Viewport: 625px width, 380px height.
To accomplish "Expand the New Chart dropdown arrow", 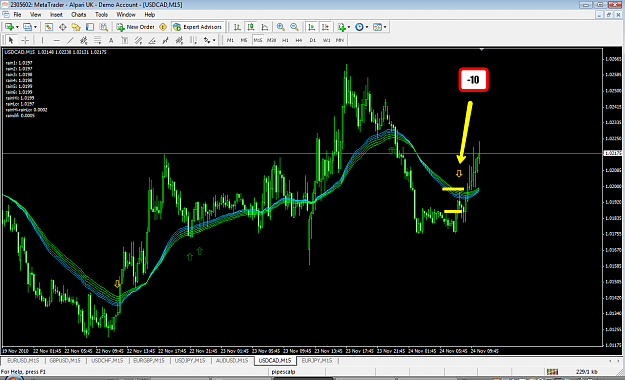I will 17,27.
